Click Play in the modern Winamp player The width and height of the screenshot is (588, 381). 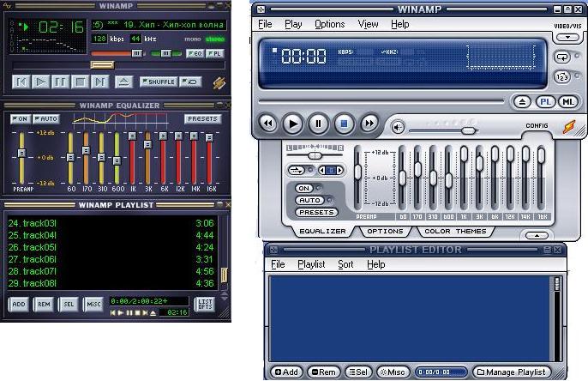point(293,124)
